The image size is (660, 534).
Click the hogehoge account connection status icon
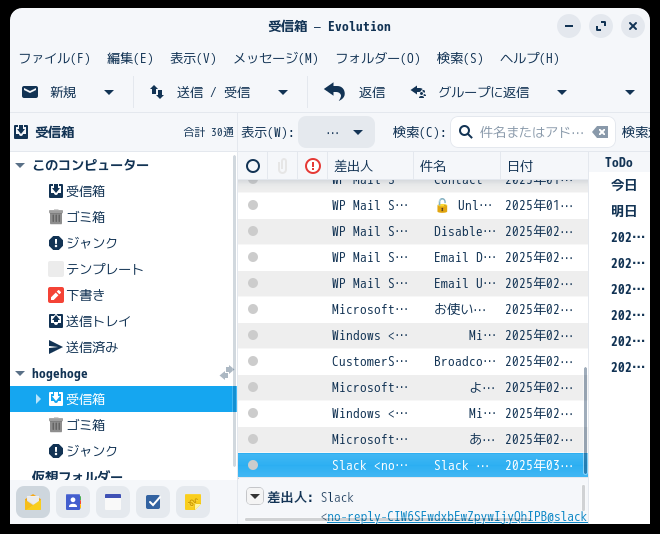(226, 373)
